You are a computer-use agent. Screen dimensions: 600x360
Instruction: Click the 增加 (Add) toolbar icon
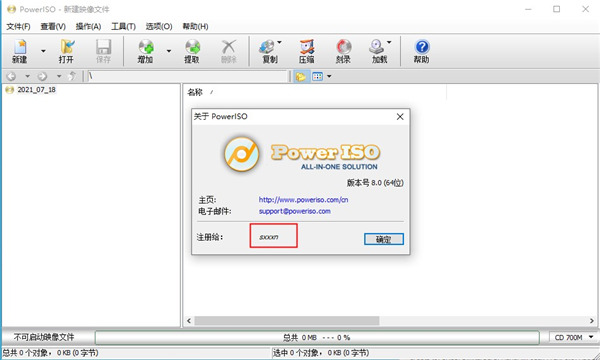tap(145, 51)
